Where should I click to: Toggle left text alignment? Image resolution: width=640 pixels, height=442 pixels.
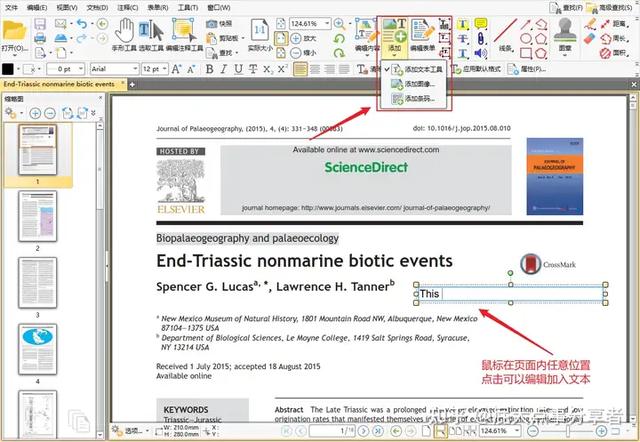coord(300,69)
